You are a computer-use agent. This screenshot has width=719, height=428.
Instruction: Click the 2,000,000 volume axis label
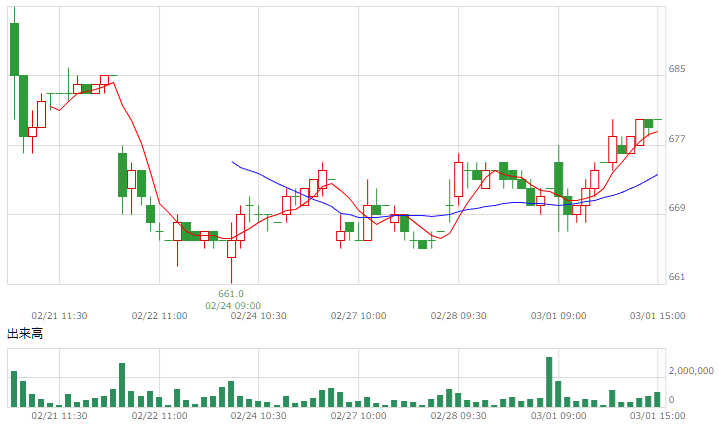tap(691, 371)
